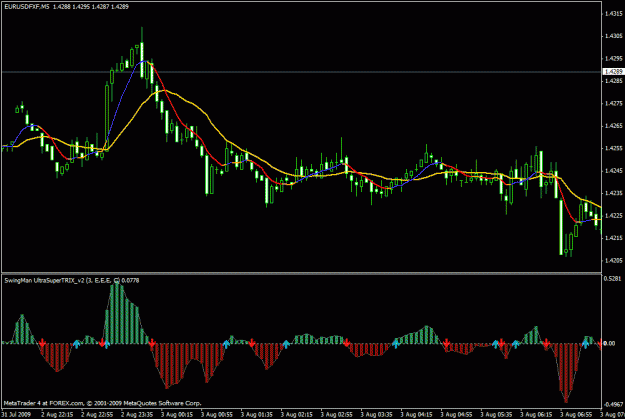Click the 3 Aug 02:55 time label
Image resolution: width=625 pixels, height=419 pixels.
coord(336,415)
